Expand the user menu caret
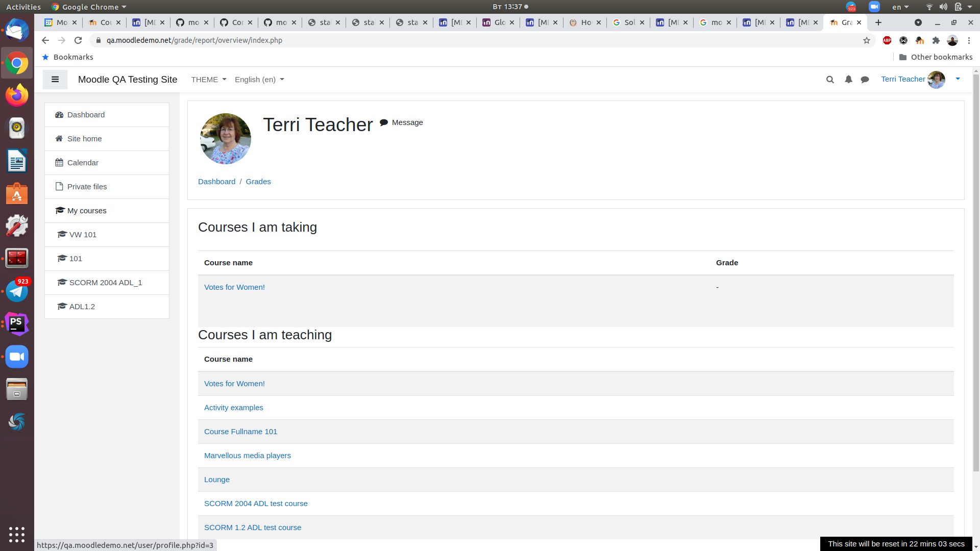The image size is (980, 551). click(x=958, y=79)
